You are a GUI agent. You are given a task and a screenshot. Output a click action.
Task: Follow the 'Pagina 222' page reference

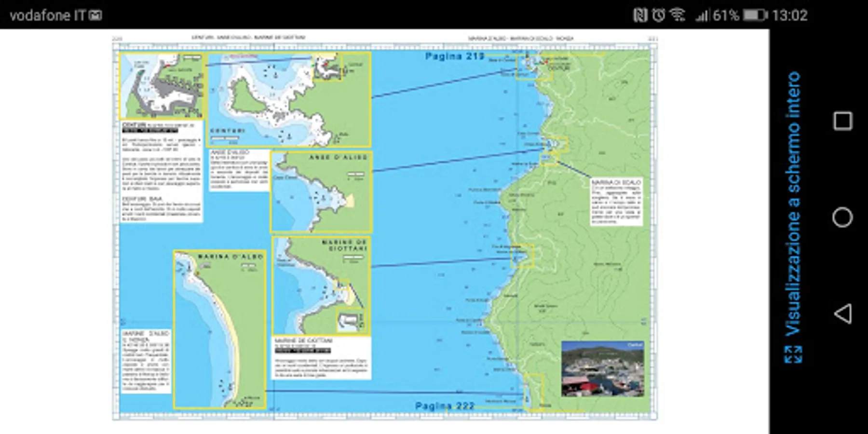[445, 406]
